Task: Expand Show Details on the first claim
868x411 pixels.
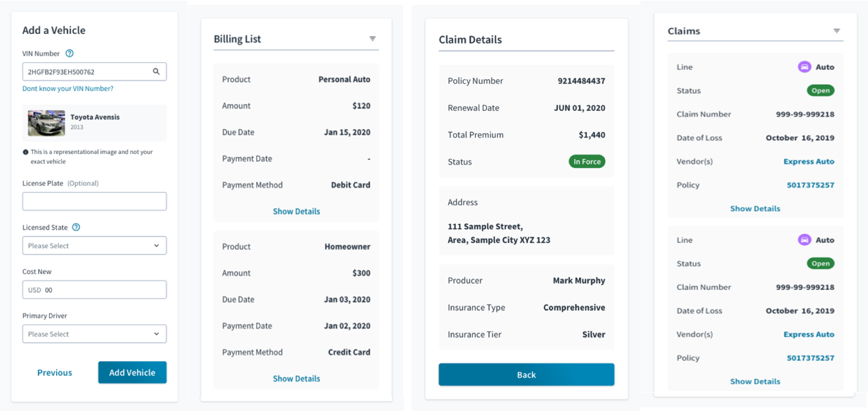Action: (x=755, y=208)
